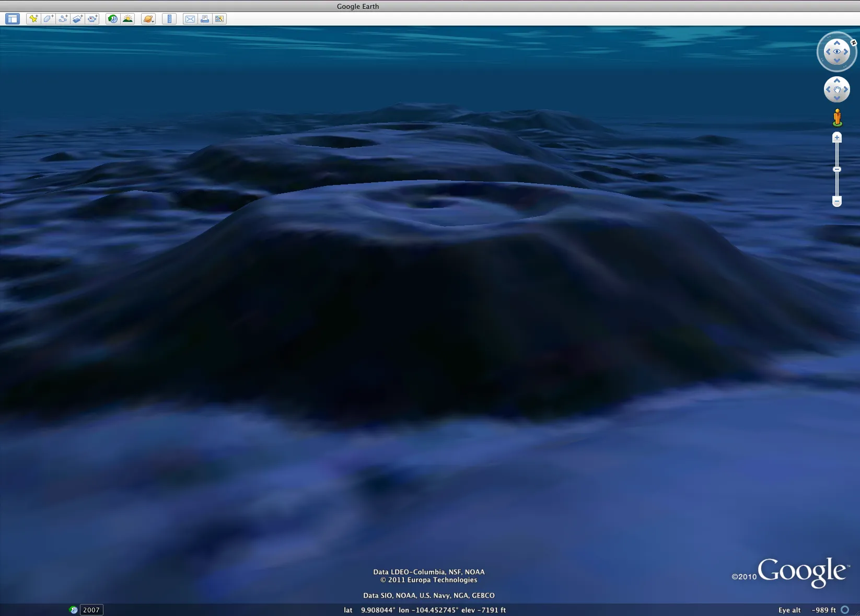Click the latitude value 9.908044°
The width and height of the screenshot is (860, 616).
(378, 610)
